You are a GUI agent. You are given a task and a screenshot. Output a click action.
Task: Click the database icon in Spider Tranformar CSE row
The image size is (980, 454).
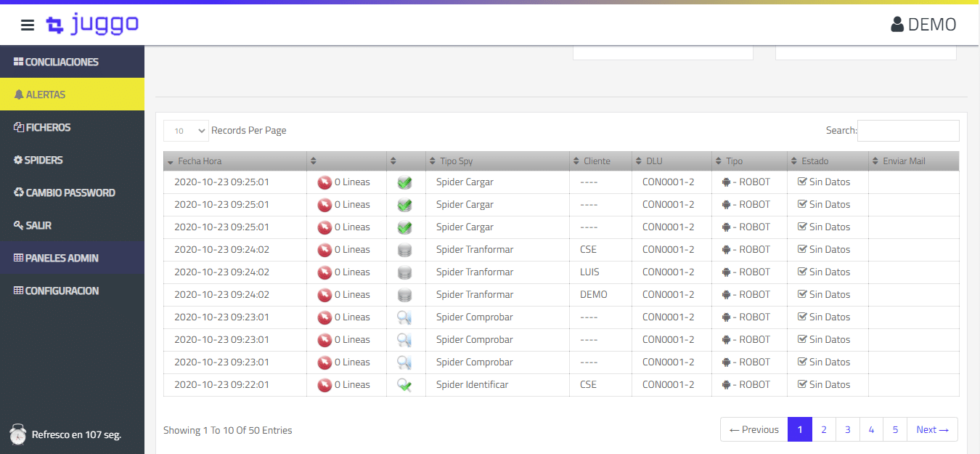click(405, 250)
